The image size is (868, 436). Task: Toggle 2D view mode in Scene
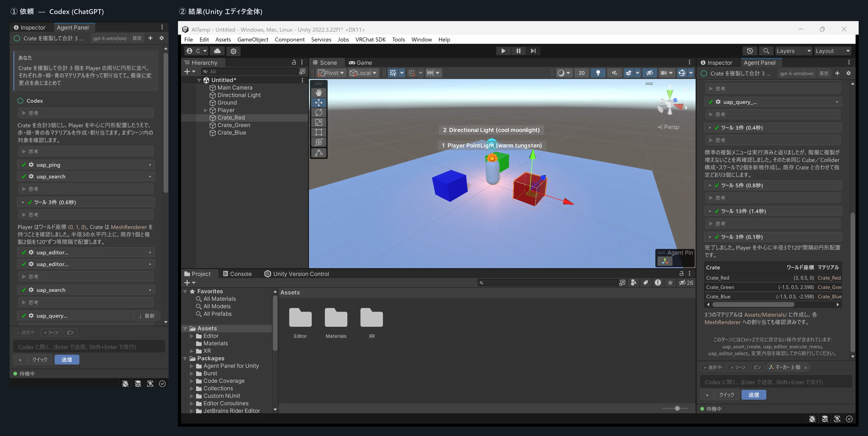point(582,73)
